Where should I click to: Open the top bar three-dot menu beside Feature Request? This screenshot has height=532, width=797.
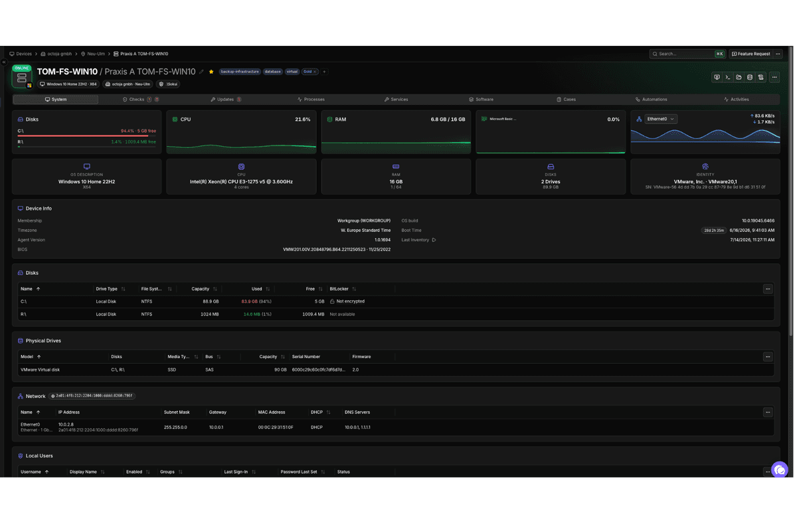[778, 54]
